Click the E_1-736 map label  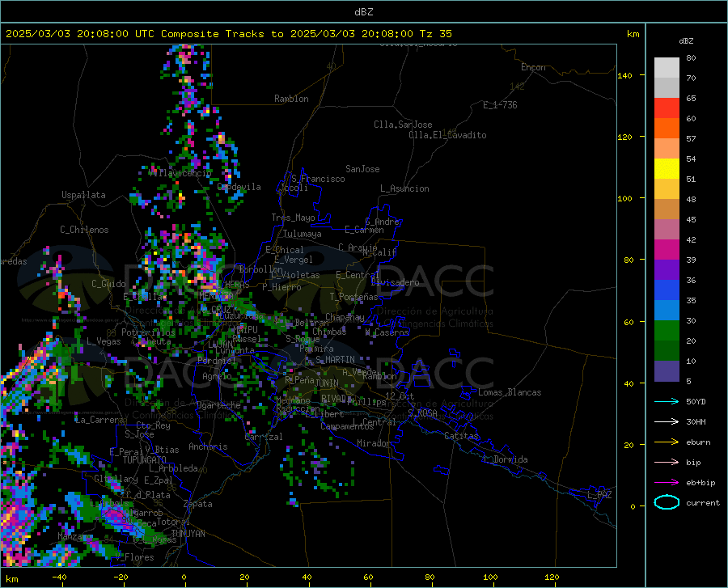500,105
